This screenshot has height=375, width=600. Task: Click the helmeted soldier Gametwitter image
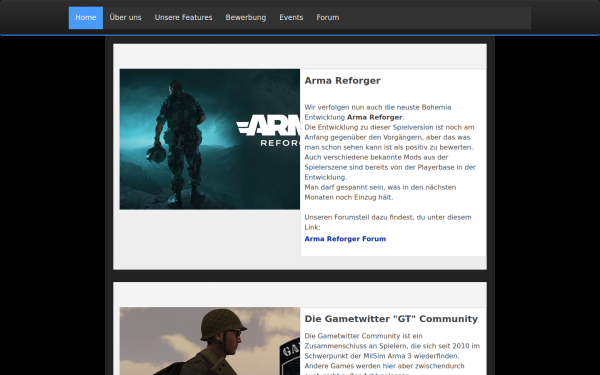pos(210,341)
